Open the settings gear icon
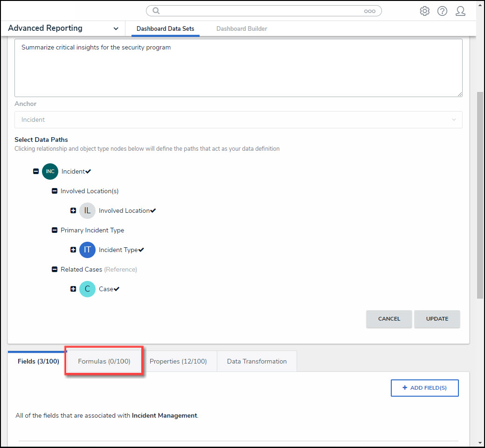Viewport: 485px width, 448px height. point(424,11)
